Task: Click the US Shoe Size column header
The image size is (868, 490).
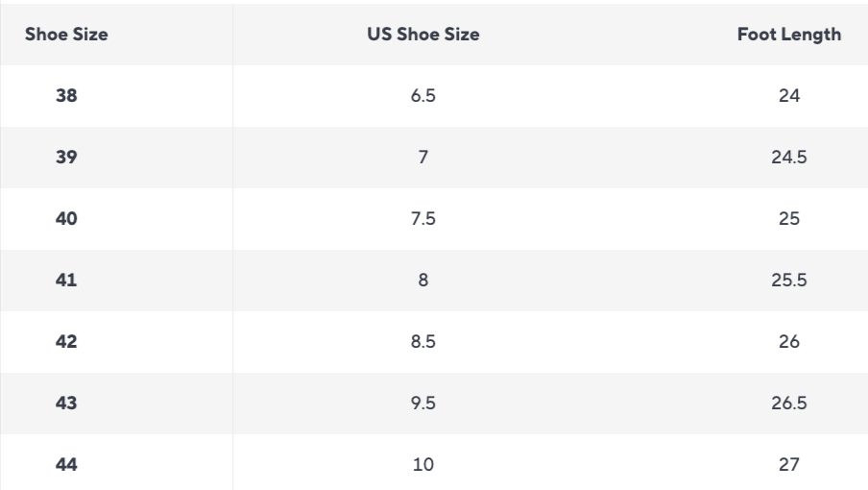Action: click(x=423, y=35)
